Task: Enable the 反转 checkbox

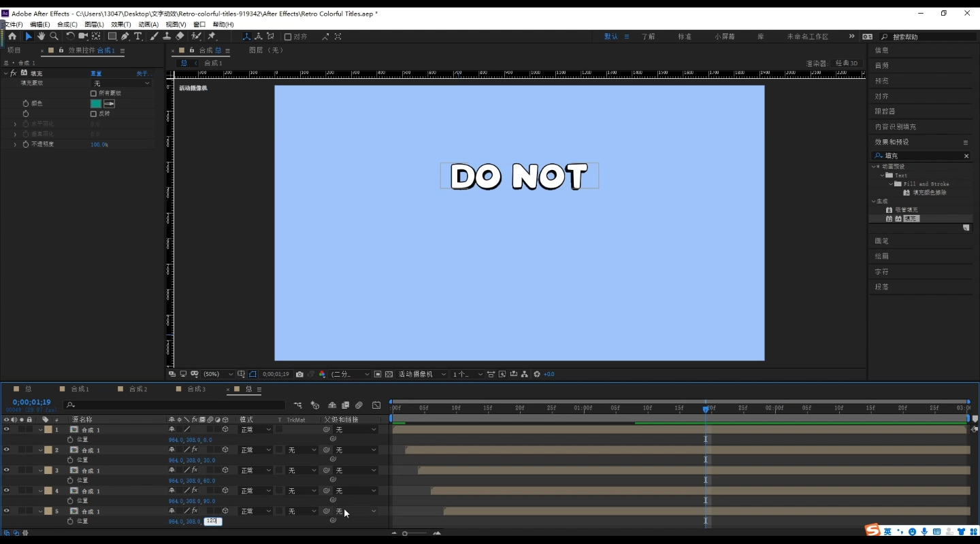Action: pos(93,114)
